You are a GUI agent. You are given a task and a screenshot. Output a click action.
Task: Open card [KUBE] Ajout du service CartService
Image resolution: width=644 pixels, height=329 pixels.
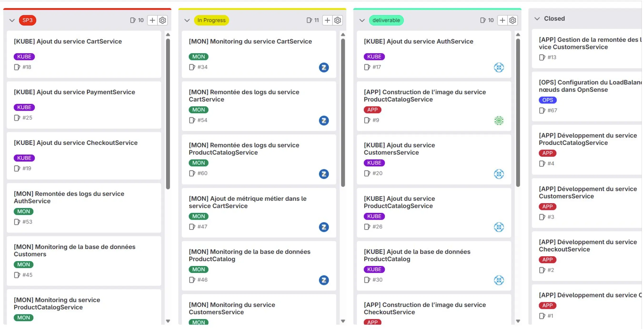click(x=67, y=41)
